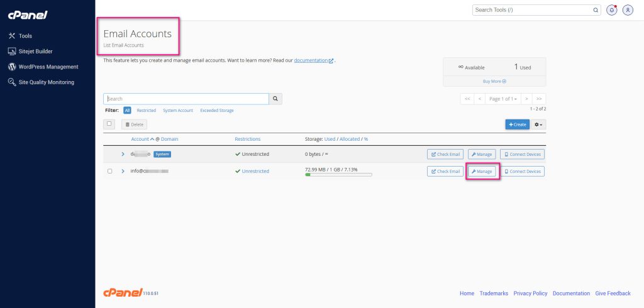Click Check Email for System account
The image size is (644, 308).
click(445, 155)
